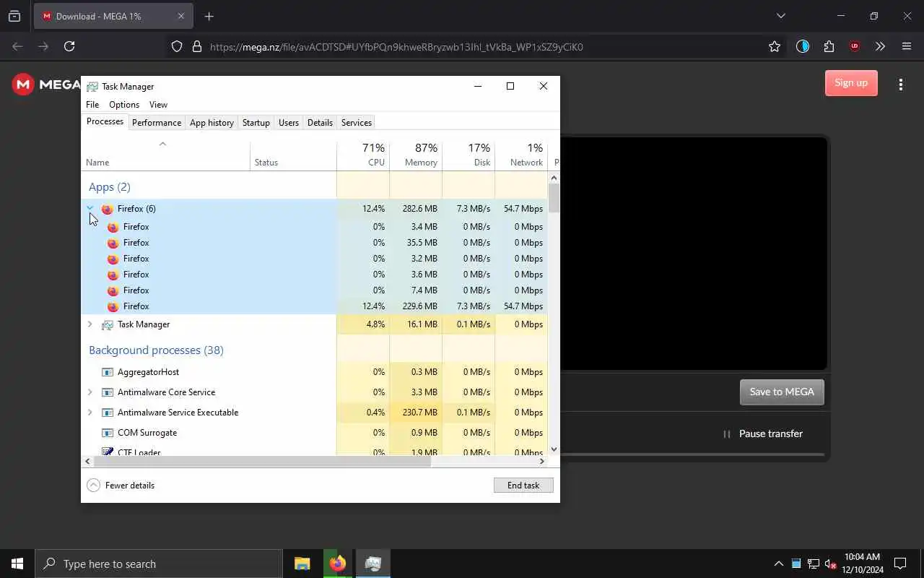924x578 pixels.
Task: Select the COM Surrogate process
Action: tap(315, 433)
